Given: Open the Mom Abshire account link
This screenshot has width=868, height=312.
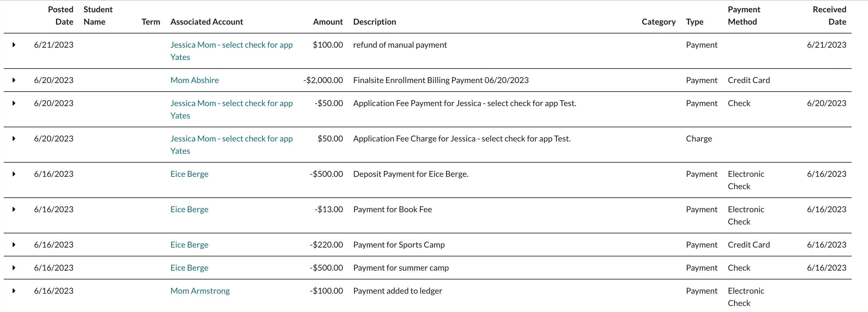Looking at the screenshot, I should 194,80.
